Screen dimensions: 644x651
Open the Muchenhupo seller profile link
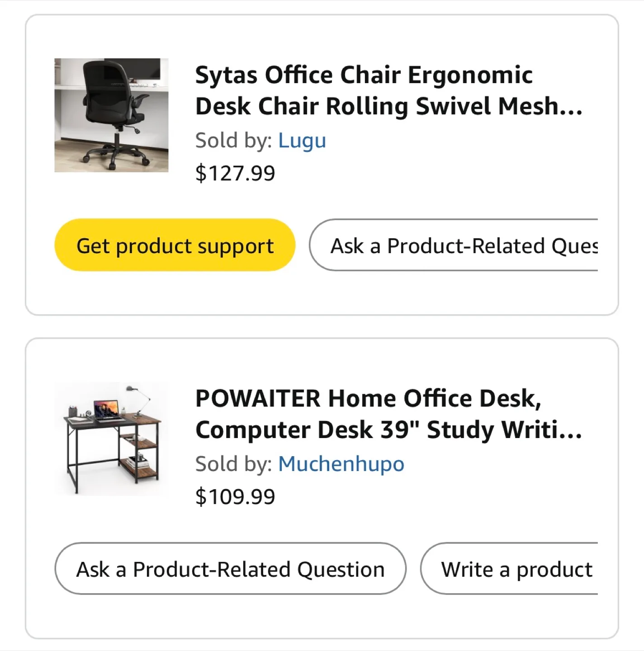click(x=341, y=464)
